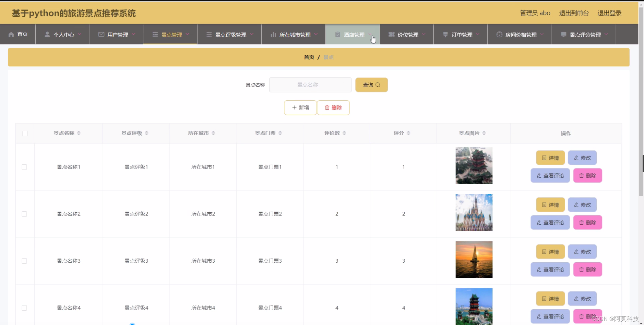Click the list icon on 景点管理
644x325 pixels.
[x=155, y=34]
